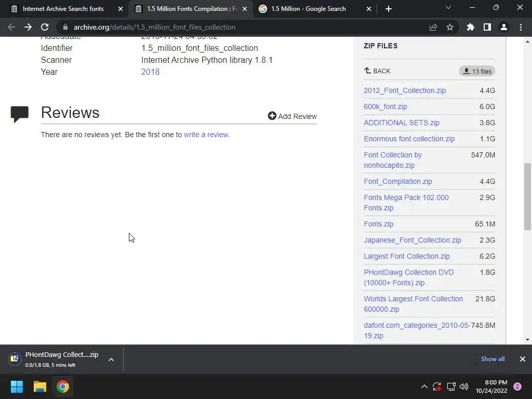Download Font_Compilation.zip
Viewport: 532px width, 399px height.
(x=398, y=181)
